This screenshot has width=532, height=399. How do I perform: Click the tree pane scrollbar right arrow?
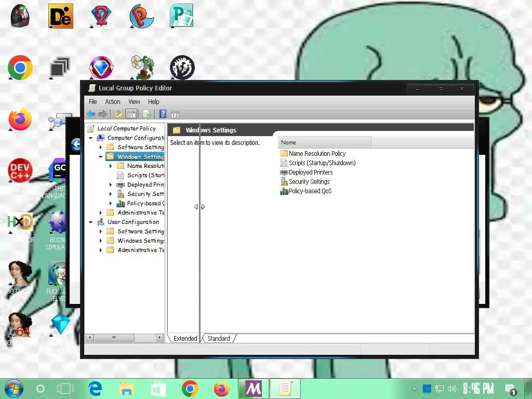(x=160, y=337)
